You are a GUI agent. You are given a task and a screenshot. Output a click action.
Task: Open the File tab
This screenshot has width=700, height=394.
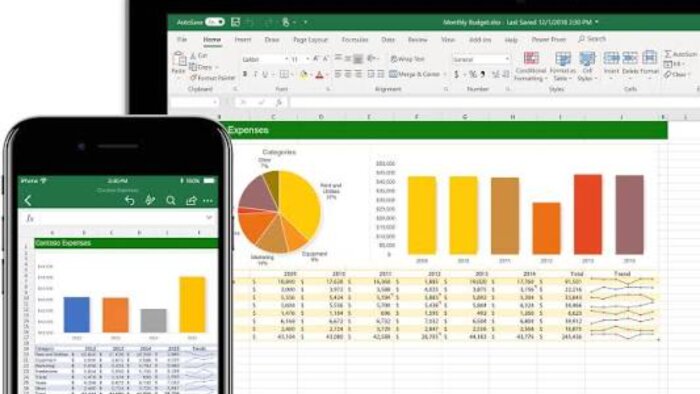coord(182,40)
